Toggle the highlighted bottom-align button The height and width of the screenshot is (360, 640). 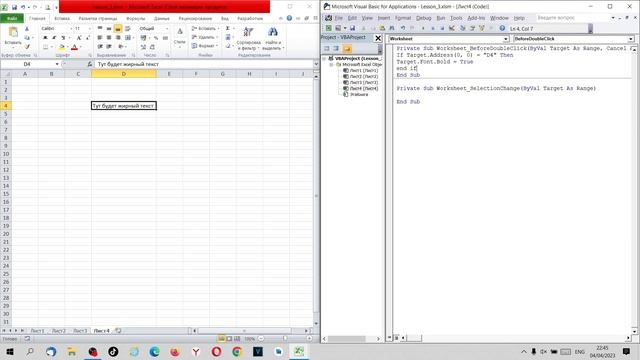click(118, 29)
